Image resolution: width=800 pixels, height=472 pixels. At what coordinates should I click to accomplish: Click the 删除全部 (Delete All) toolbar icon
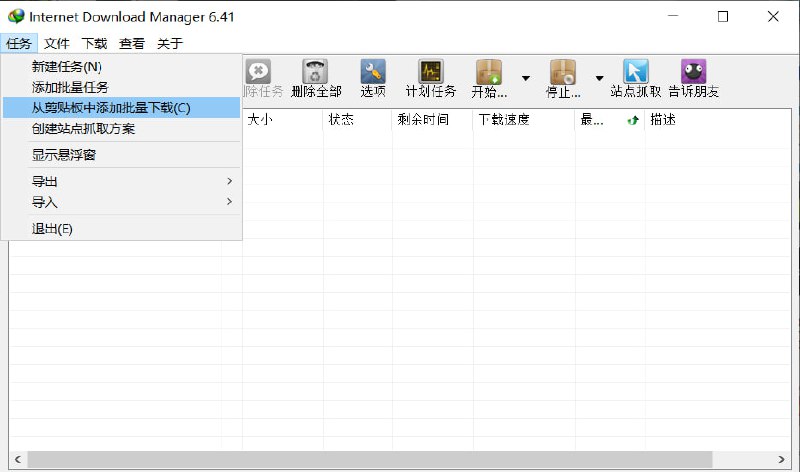click(316, 78)
